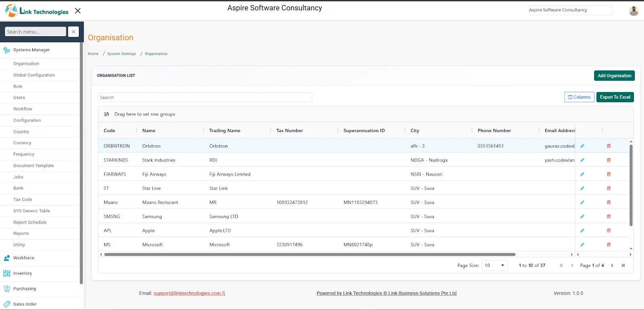Open Global Configuration menu item
Viewport: 644px width, 310px height.
point(34,75)
